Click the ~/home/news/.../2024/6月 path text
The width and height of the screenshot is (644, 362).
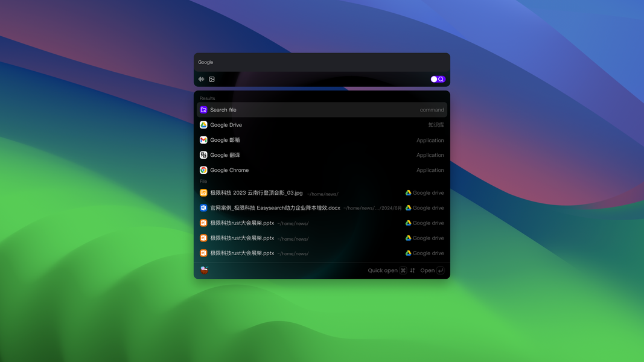tap(372, 209)
